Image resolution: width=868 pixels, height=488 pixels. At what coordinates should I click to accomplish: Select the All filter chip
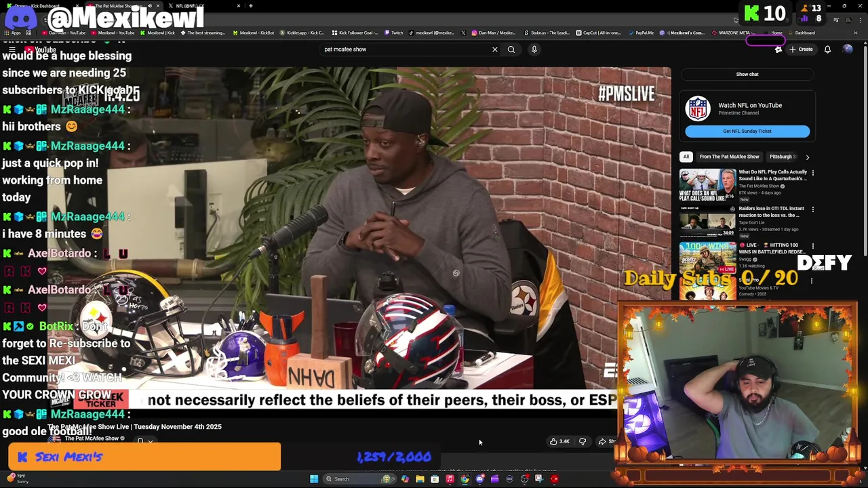pyautogui.click(x=686, y=157)
